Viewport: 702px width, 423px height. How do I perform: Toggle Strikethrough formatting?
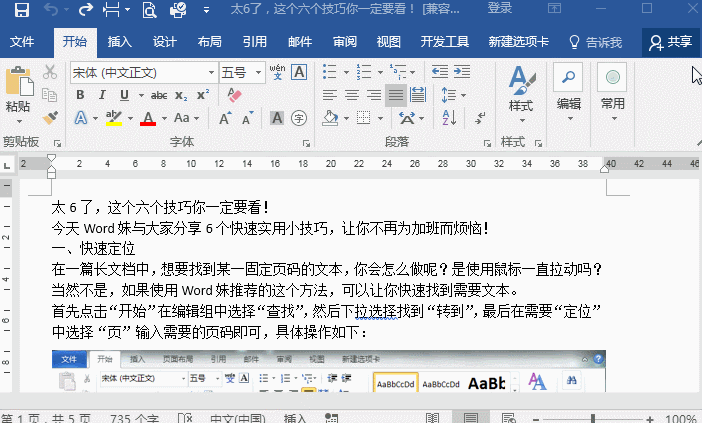pos(159,95)
